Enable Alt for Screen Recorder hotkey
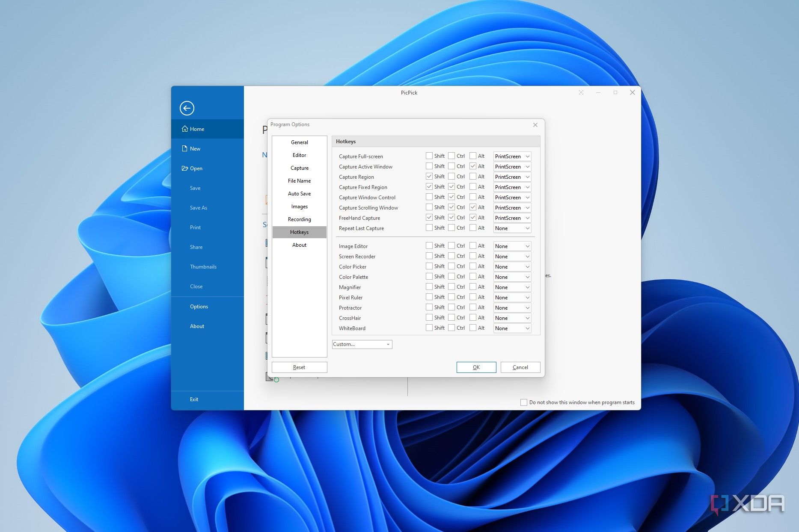Screen dimensions: 799x532 (x=473, y=256)
